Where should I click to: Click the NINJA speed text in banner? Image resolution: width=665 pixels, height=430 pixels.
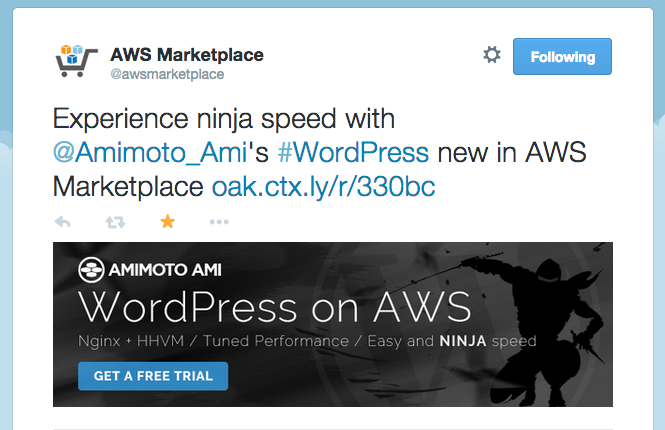pos(488,341)
